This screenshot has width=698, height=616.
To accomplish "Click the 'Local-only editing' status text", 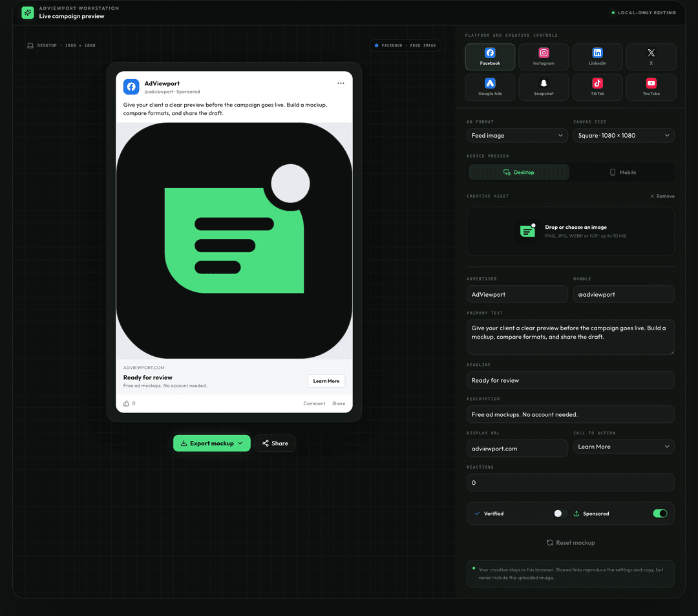I will [x=646, y=12].
